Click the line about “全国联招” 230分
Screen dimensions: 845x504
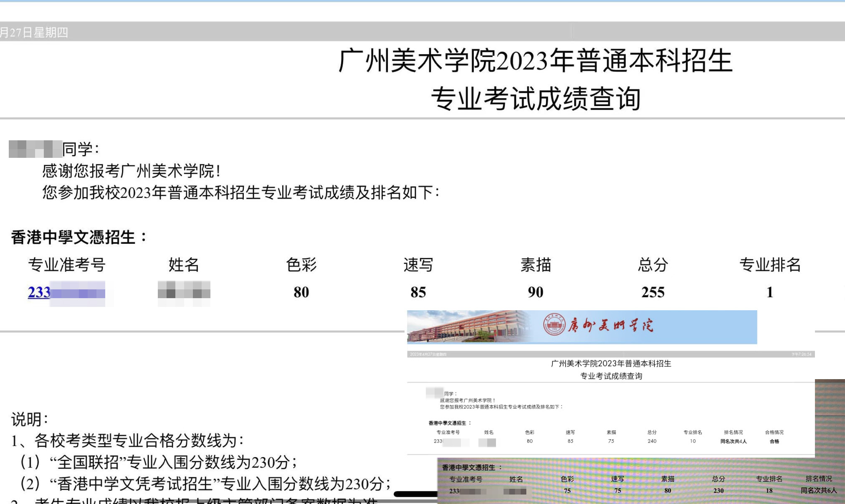tap(159, 462)
